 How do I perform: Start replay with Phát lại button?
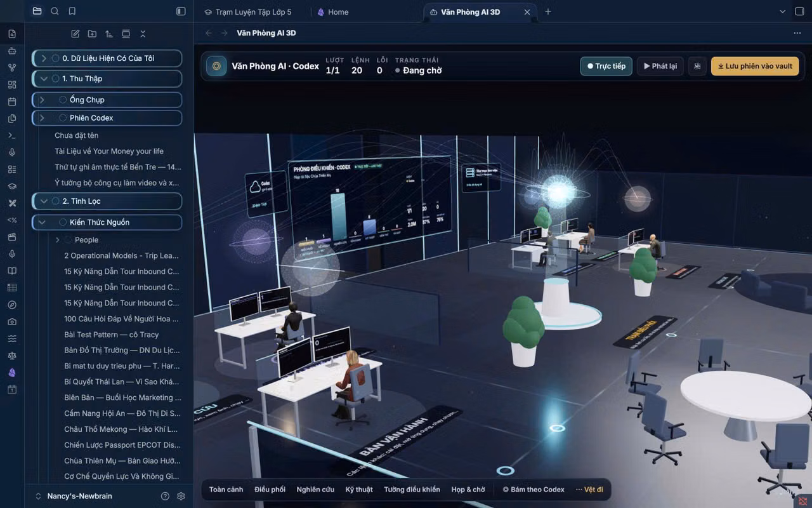point(660,66)
